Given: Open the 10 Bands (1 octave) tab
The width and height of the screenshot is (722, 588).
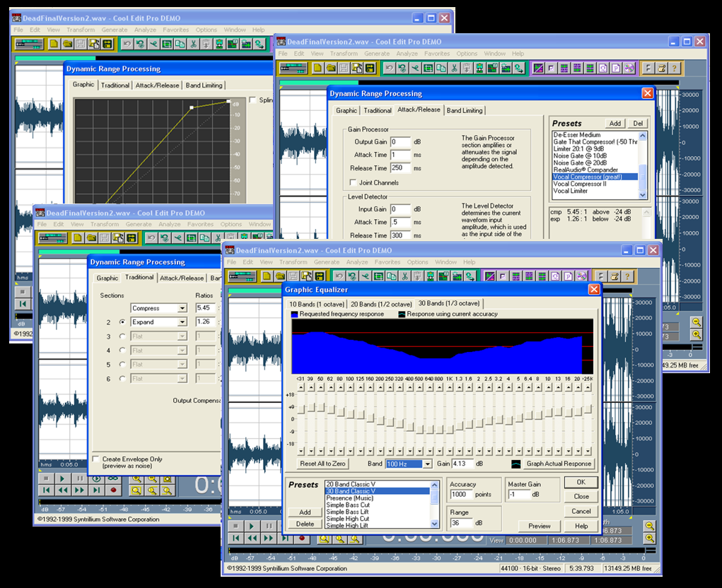Looking at the screenshot, I should tap(316, 304).
